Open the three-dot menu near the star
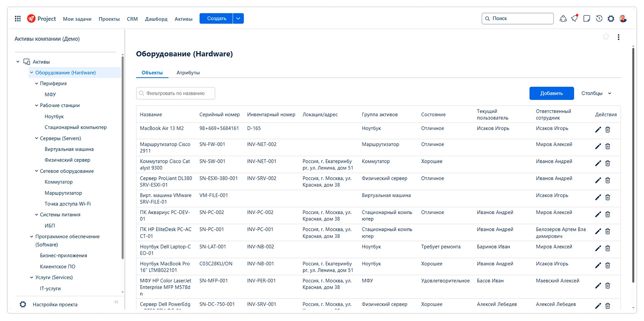The image size is (644, 321). pos(619,37)
